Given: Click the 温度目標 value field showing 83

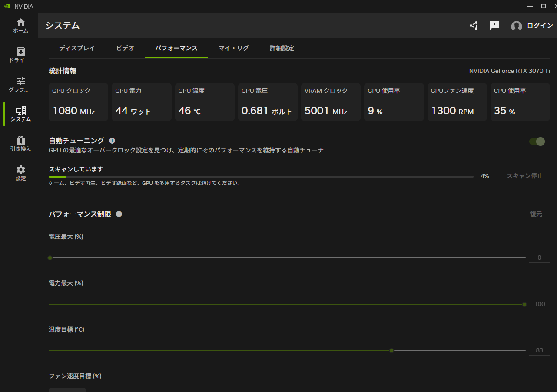Looking at the screenshot, I should point(540,350).
